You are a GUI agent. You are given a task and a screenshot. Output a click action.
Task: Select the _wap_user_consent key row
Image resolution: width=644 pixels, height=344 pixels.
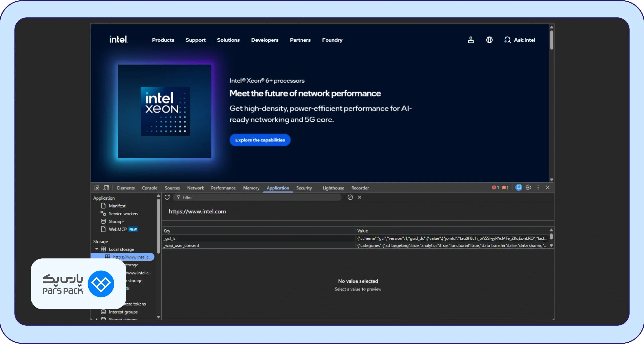259,245
